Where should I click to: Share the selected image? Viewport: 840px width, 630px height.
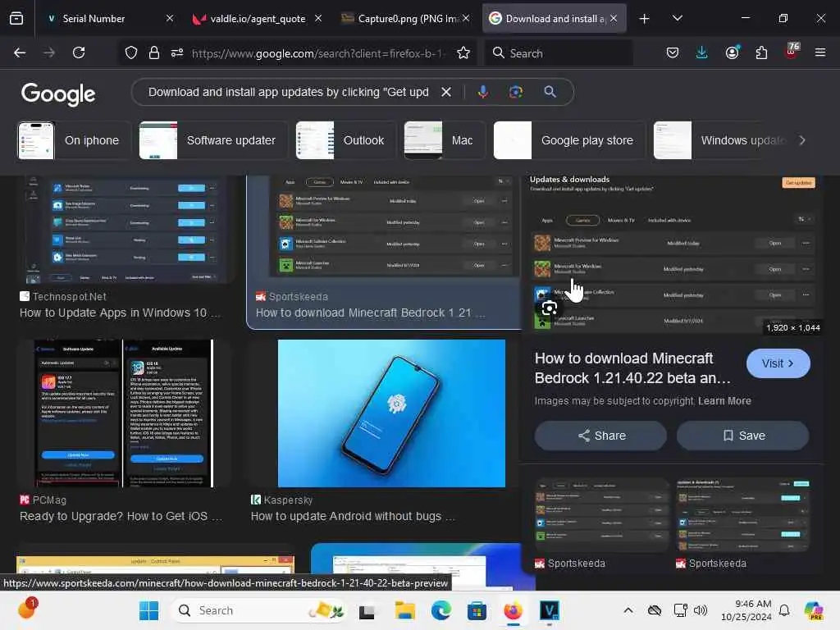pos(600,436)
